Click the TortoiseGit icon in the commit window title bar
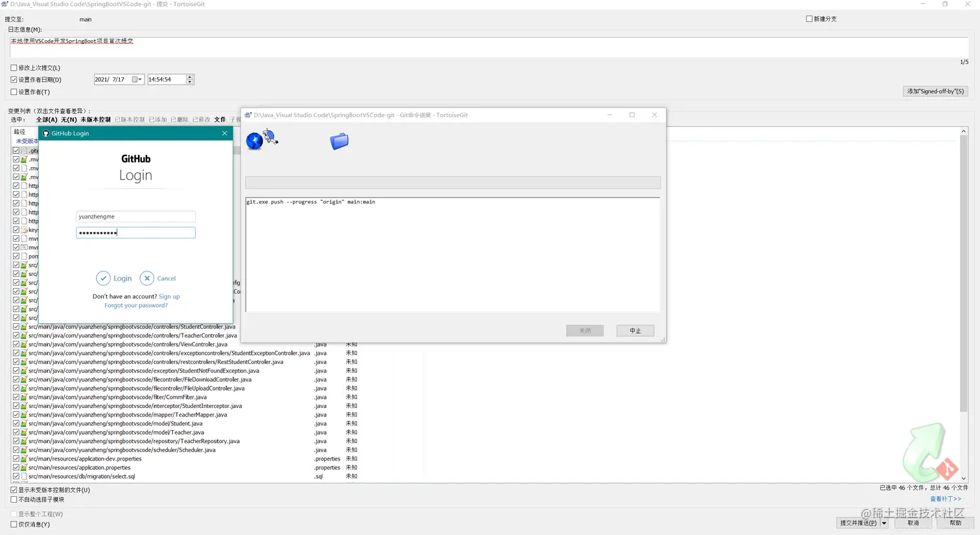 pos(5,4)
